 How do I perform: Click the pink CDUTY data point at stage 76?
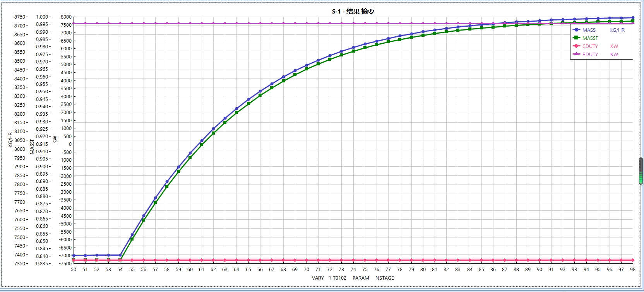377,260
